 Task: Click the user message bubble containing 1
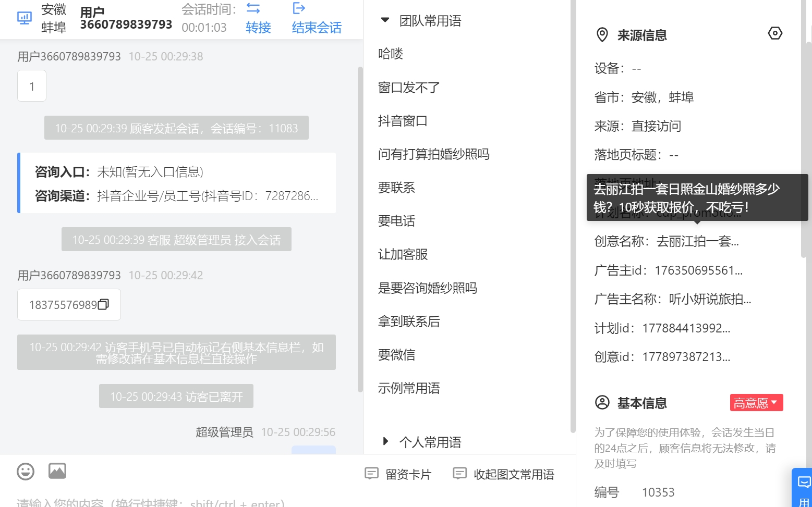[32, 86]
